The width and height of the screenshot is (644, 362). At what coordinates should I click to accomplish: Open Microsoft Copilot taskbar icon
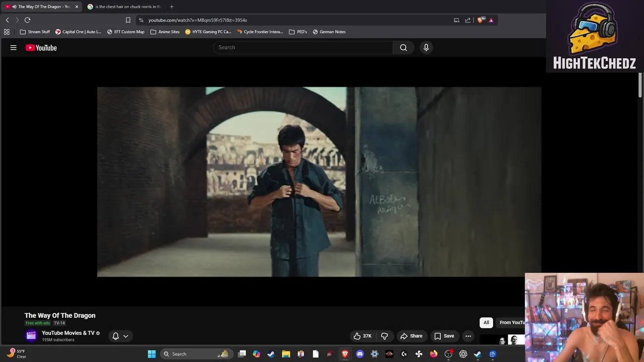pyautogui.click(x=257, y=354)
